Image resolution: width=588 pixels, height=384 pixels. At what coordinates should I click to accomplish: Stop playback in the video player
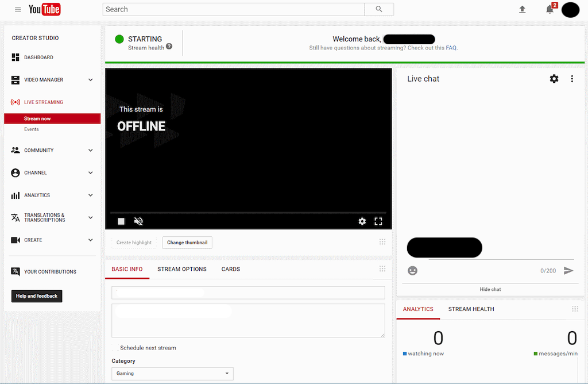(x=121, y=221)
